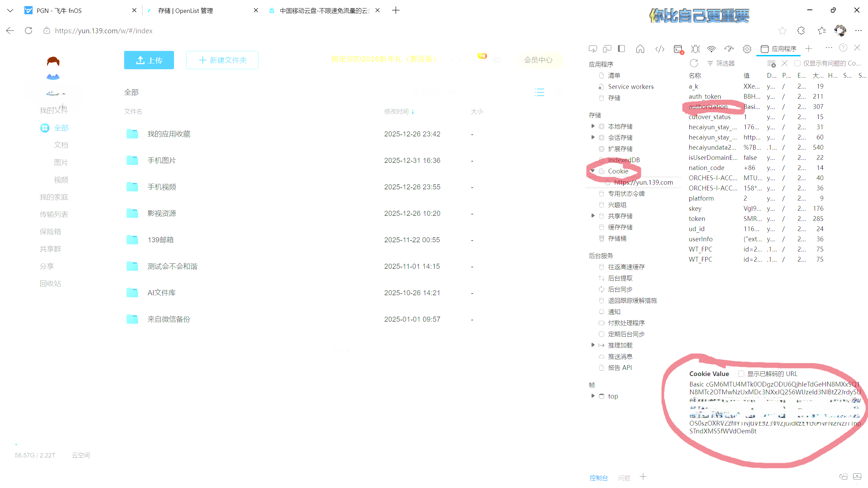Viewport: 868px width, 488px height.
Task: Expand the local storage (本地存储) node
Action: click(x=593, y=126)
